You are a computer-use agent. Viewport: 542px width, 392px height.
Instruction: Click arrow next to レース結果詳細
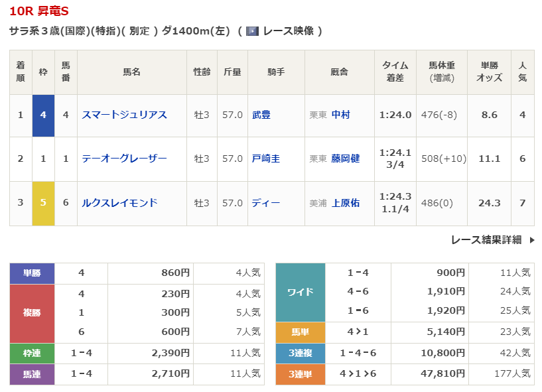531,240
